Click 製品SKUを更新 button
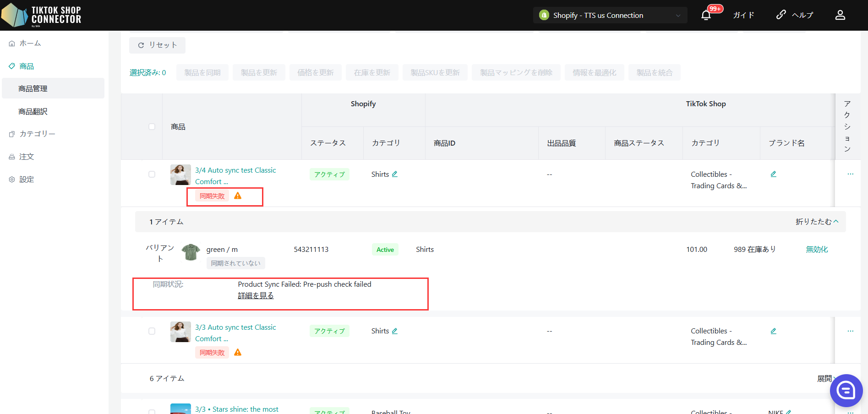 click(x=435, y=72)
